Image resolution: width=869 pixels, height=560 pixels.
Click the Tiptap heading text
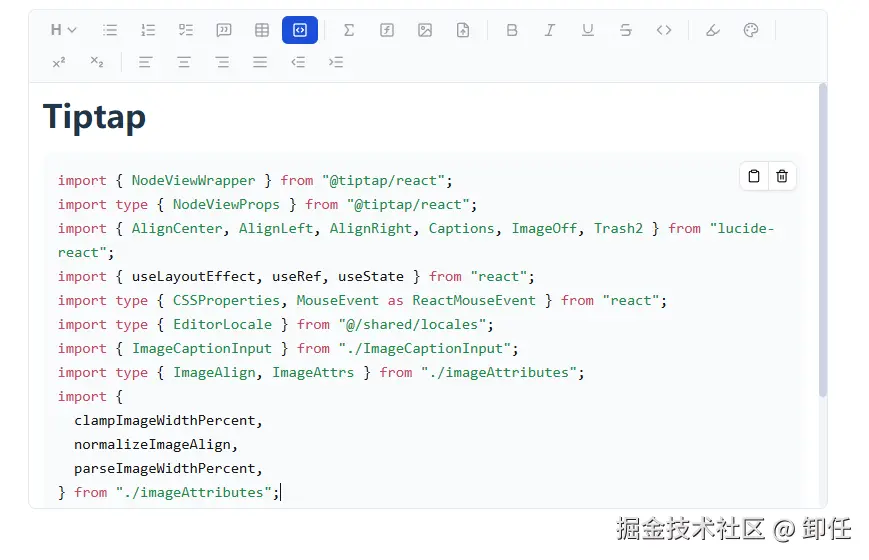click(94, 116)
